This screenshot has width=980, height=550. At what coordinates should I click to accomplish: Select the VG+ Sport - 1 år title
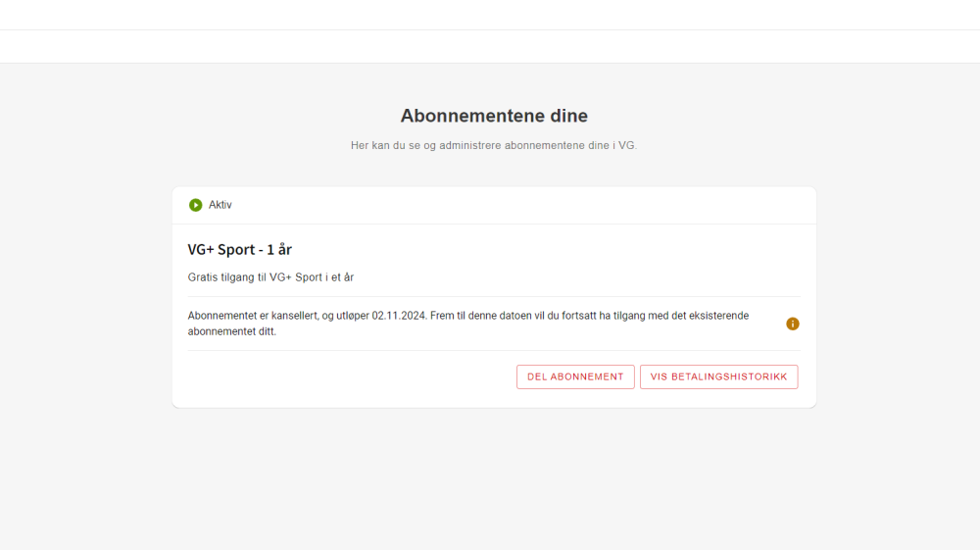pos(239,249)
